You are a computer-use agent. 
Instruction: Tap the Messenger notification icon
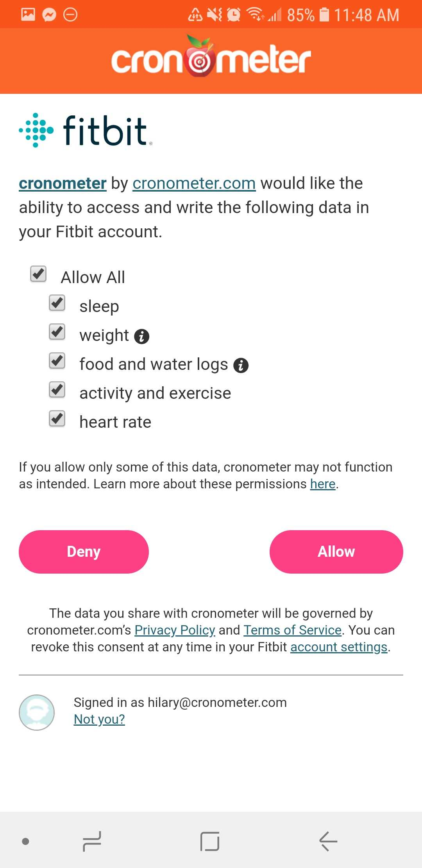(49, 15)
